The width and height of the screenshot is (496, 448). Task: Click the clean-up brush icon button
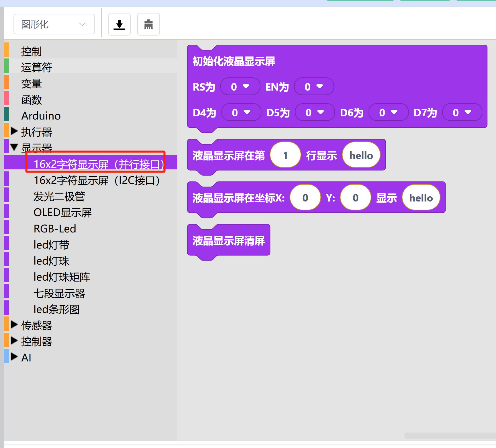point(148,24)
